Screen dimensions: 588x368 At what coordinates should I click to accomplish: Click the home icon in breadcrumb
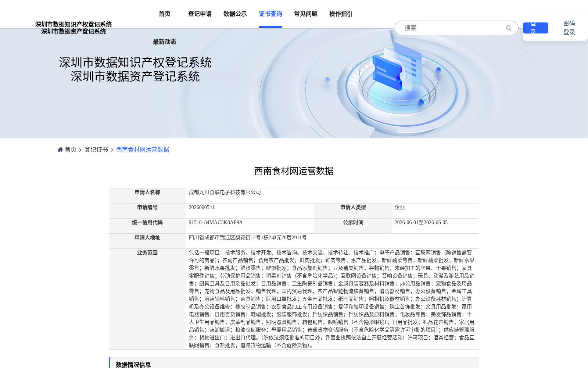(60, 149)
